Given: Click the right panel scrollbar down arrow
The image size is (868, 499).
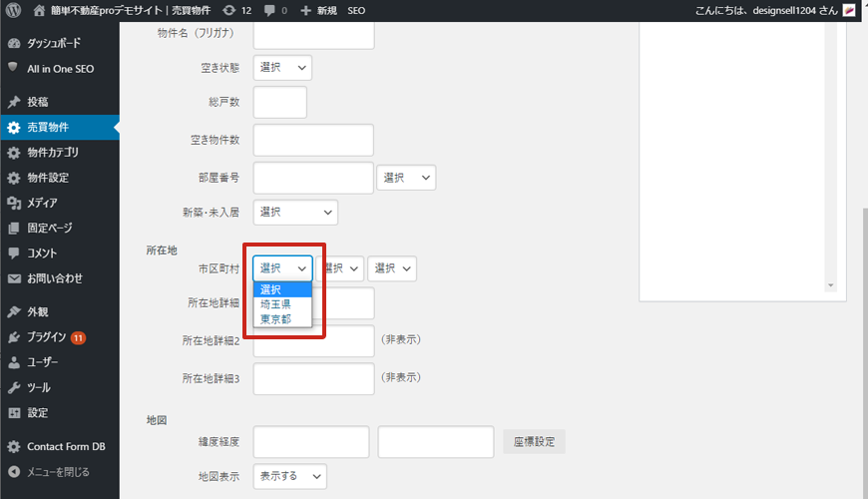Looking at the screenshot, I should pos(829,285).
